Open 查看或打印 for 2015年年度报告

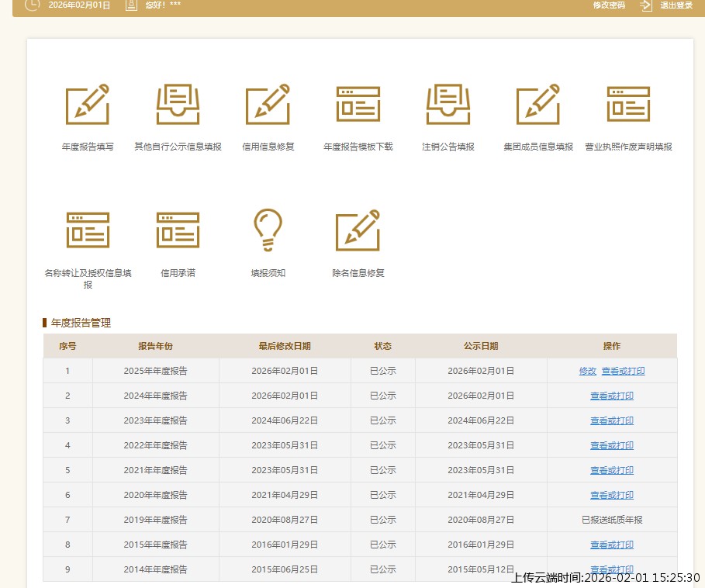(611, 545)
